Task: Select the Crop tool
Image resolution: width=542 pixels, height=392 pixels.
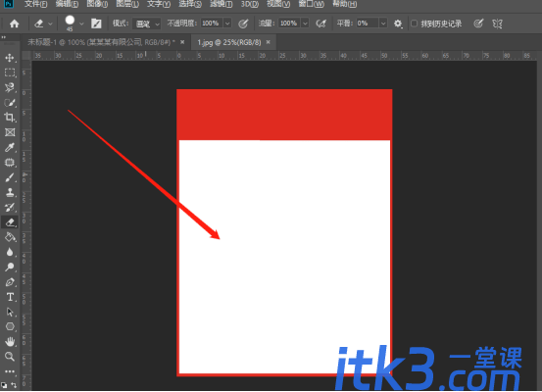Action: point(10,118)
